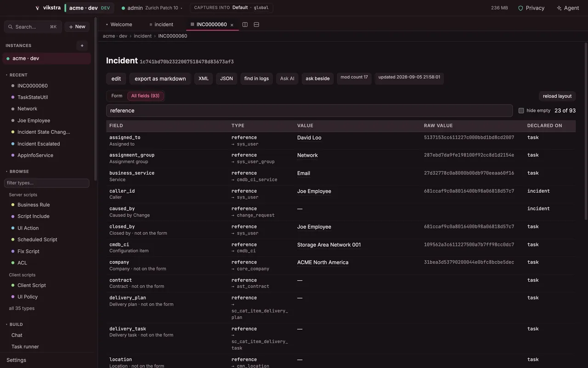Click the vikstra logo icon

point(38,8)
